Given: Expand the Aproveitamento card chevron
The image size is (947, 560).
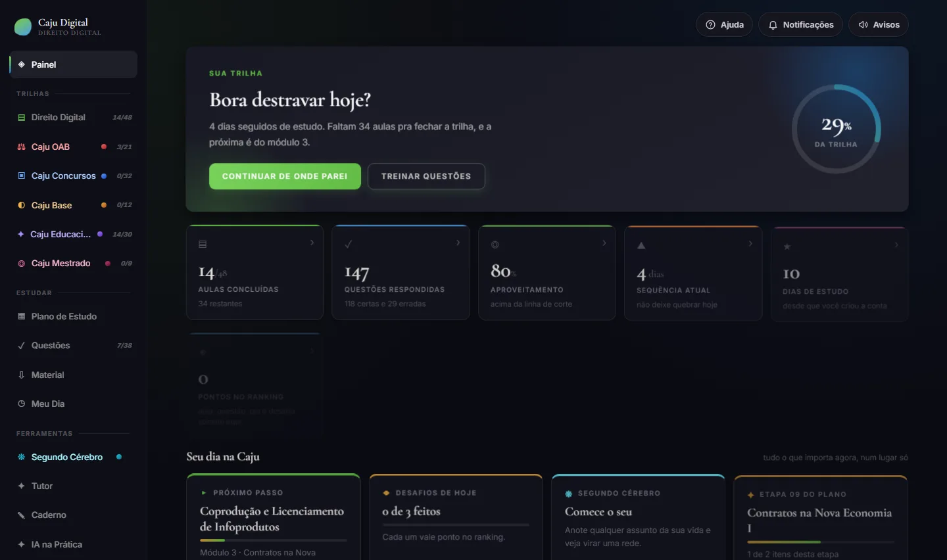Looking at the screenshot, I should pos(604,243).
